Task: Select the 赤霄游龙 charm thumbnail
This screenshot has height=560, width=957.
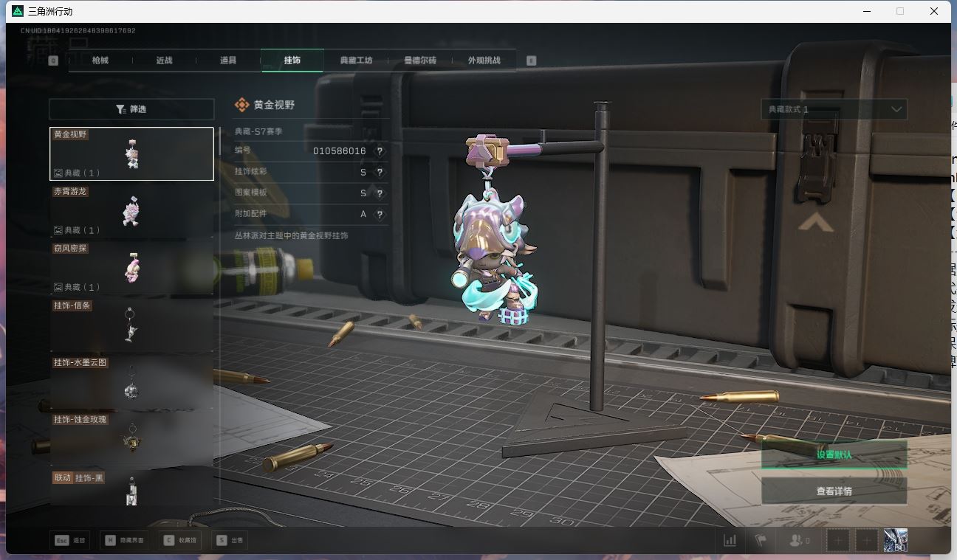Action: pos(131,211)
